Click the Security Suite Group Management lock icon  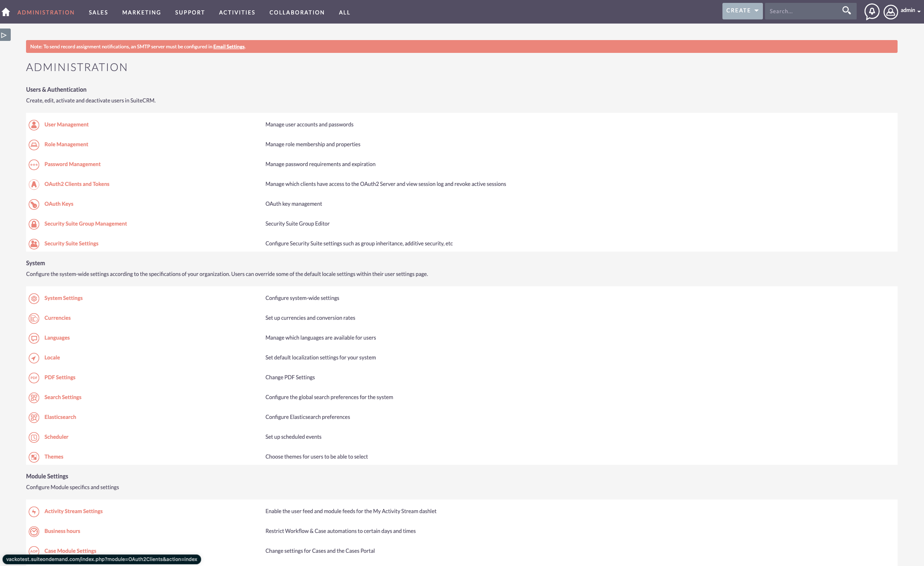pos(34,224)
